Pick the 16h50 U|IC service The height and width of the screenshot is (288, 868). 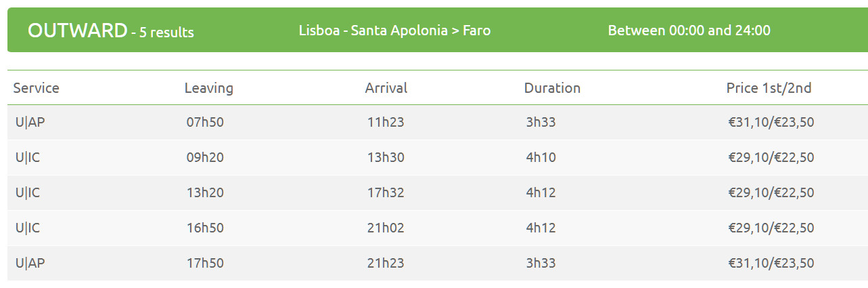pyautogui.click(x=437, y=228)
